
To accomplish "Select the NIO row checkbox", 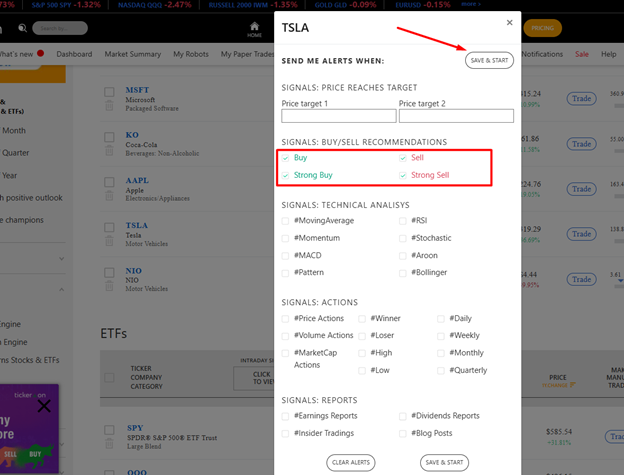I will (x=109, y=273).
